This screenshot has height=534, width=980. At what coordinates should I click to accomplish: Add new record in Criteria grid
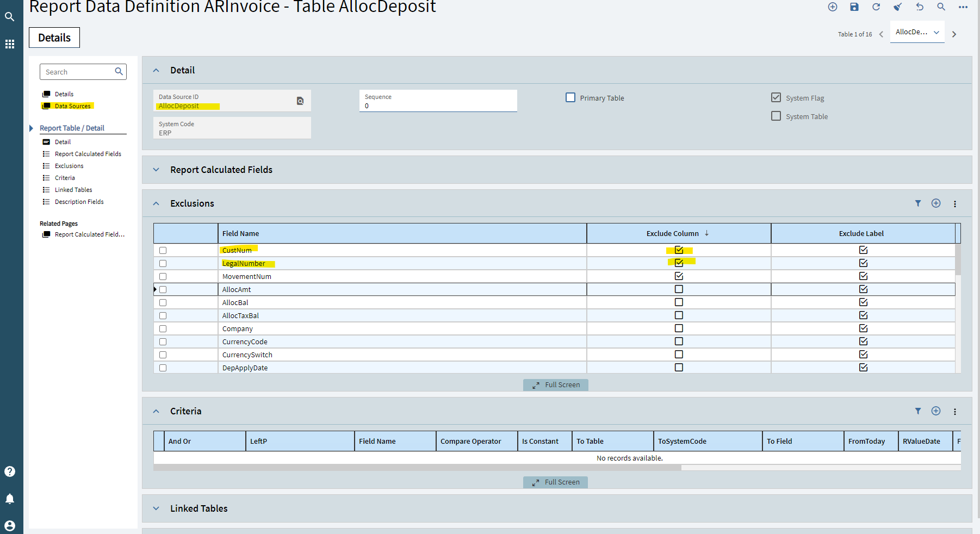[x=936, y=411]
